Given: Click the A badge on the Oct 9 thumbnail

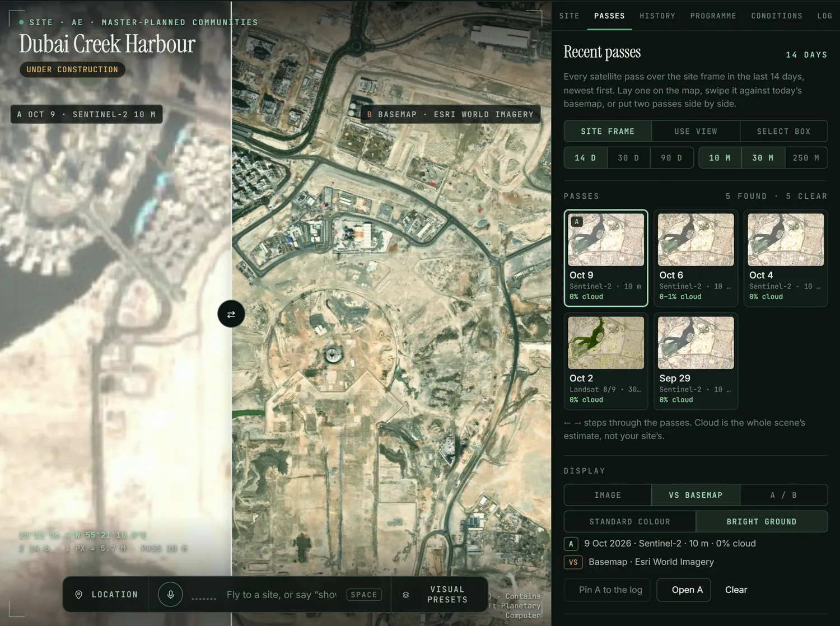Looking at the screenshot, I should (577, 221).
